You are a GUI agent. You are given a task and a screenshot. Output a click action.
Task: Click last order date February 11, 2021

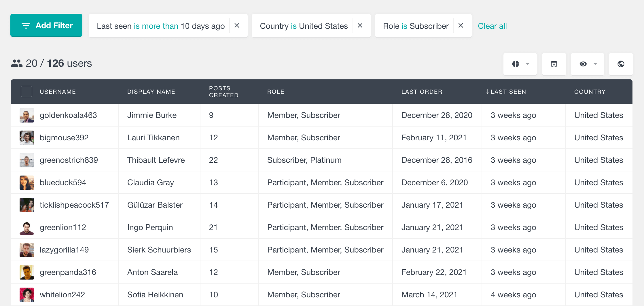[434, 138]
